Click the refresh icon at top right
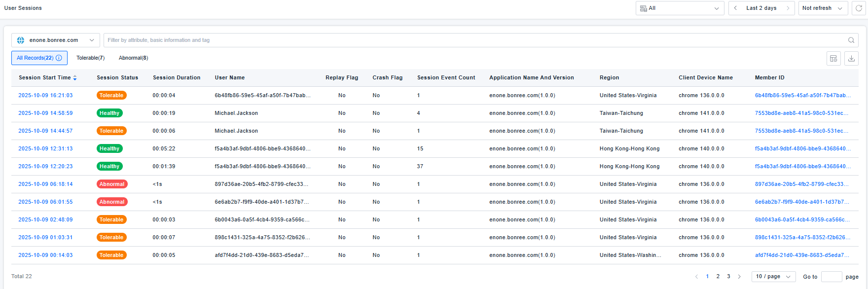This screenshot has height=289, width=868. tap(859, 8)
